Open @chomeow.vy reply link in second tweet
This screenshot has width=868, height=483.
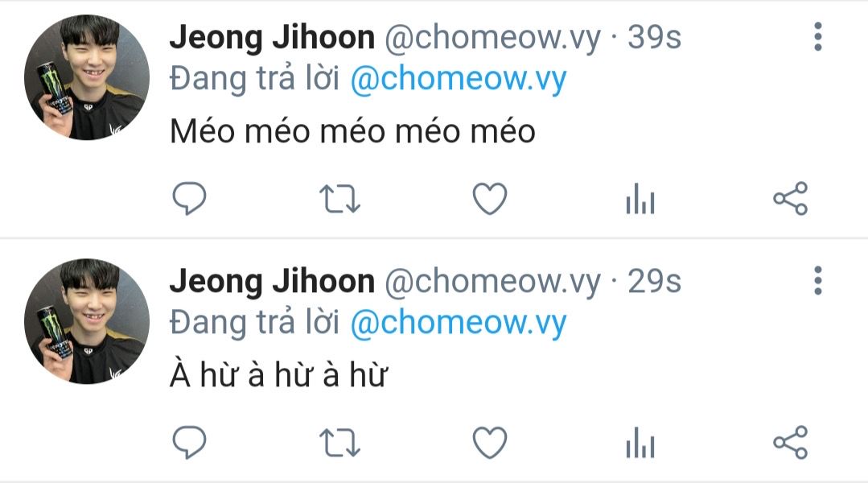[459, 323]
